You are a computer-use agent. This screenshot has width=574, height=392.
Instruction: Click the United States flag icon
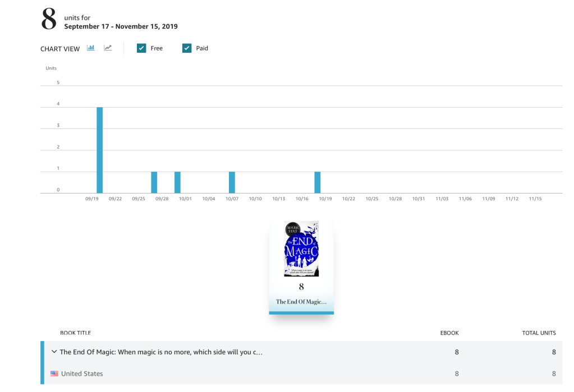point(54,373)
